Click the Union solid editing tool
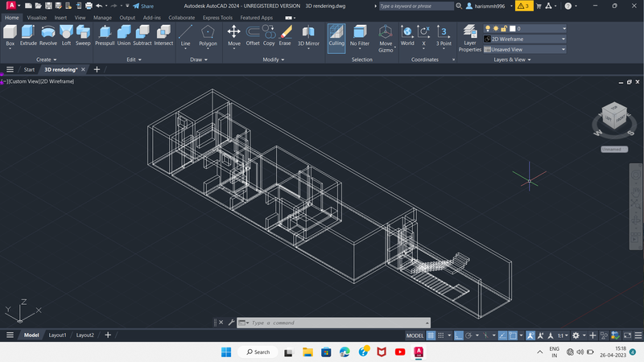Image resolution: width=644 pixels, height=362 pixels. (x=124, y=35)
